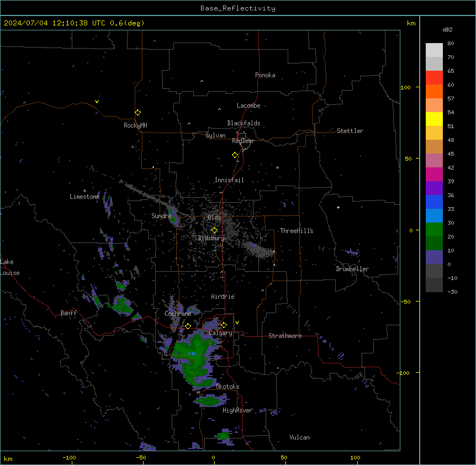This screenshot has height=465, width=476.
Task: Click the Stettler city label
Action: pyautogui.click(x=350, y=131)
